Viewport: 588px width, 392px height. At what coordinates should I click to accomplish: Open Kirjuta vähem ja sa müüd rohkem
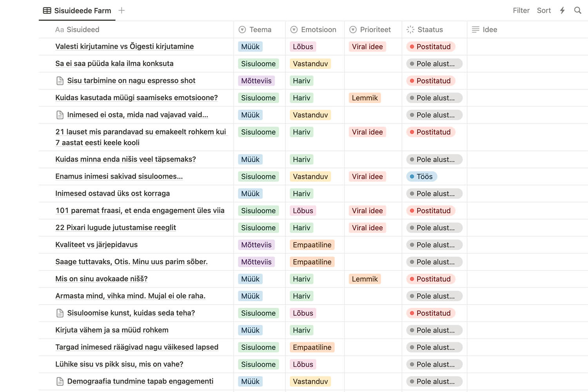pos(112,330)
